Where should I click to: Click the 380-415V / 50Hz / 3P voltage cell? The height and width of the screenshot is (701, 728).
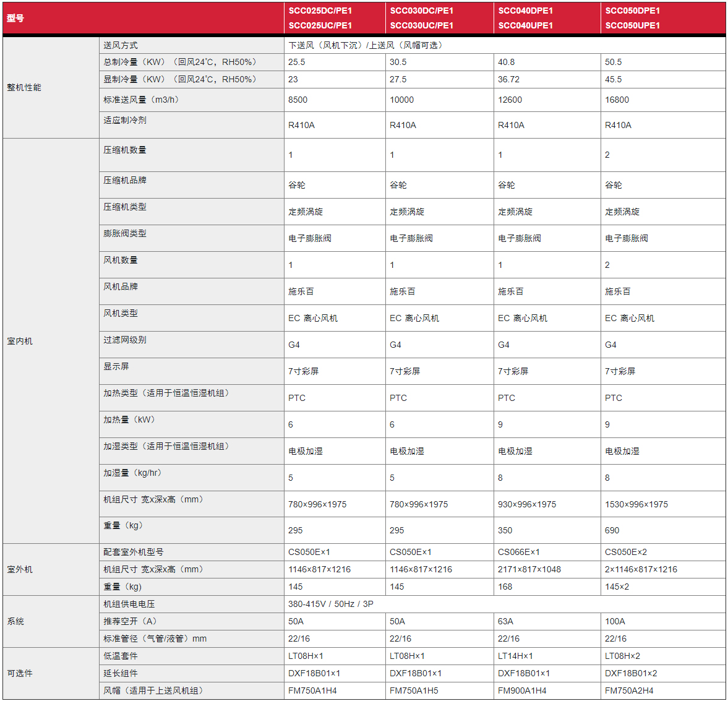pos(330,604)
